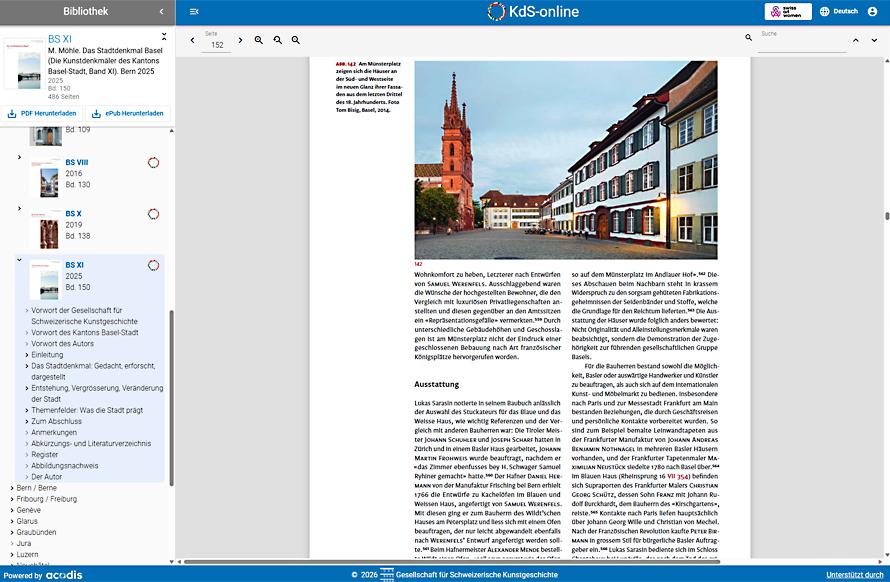Open the Abbildungsnachweis chapter

(65, 466)
